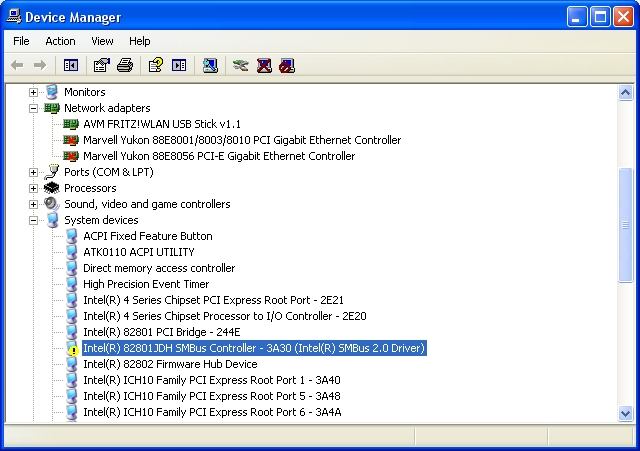
Task: Select System devices tree label
Action: pyautogui.click(x=101, y=220)
